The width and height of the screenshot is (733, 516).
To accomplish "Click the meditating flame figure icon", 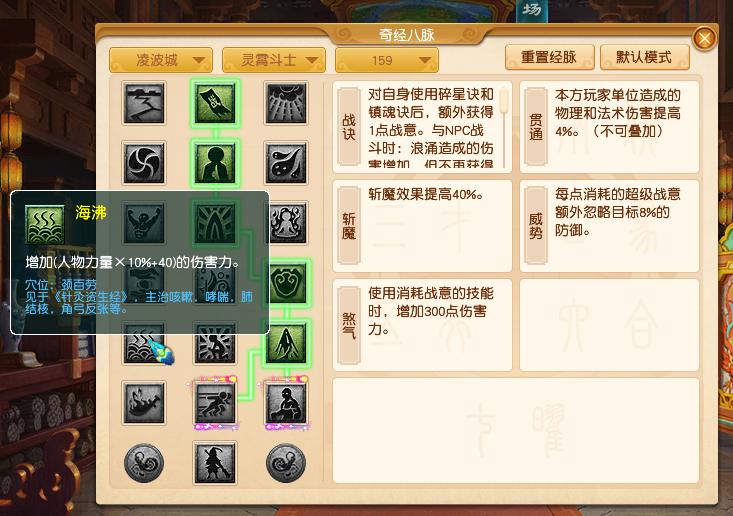I will pos(286,223).
